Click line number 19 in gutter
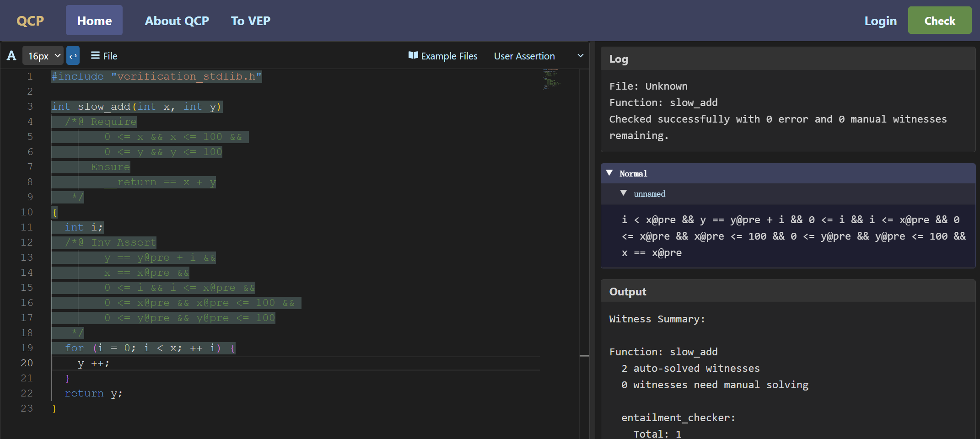Image resolution: width=980 pixels, height=439 pixels. (27, 348)
